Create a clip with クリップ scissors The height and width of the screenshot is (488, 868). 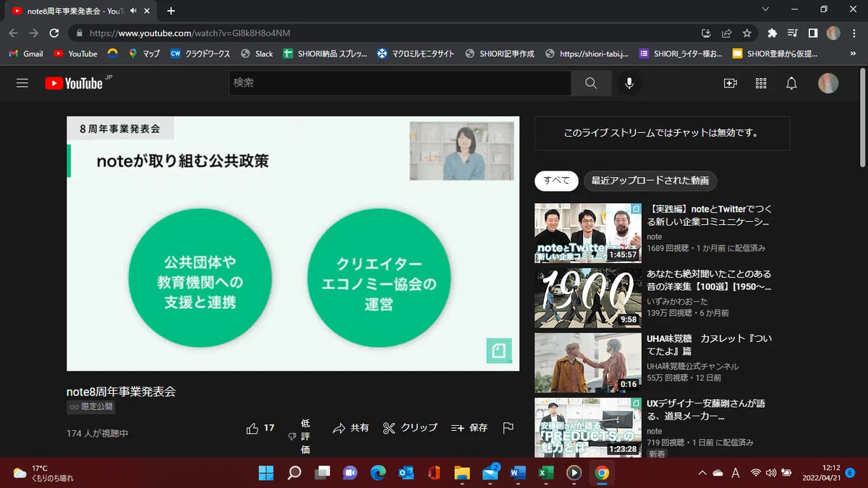coord(410,428)
